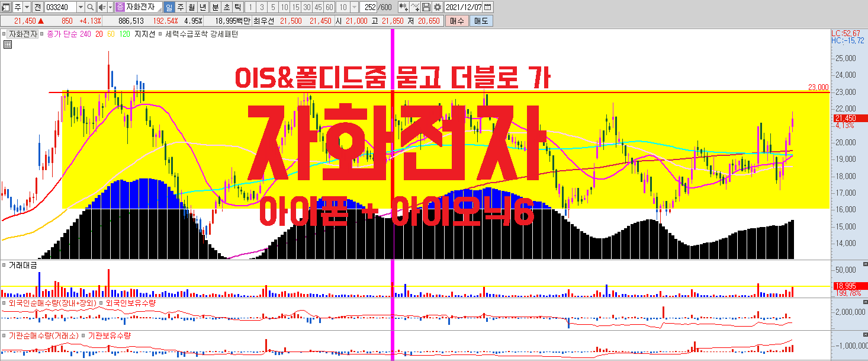The width and height of the screenshot is (868, 361).
Task: Click the 거래대금 indicator panel label
Action: click(22, 266)
